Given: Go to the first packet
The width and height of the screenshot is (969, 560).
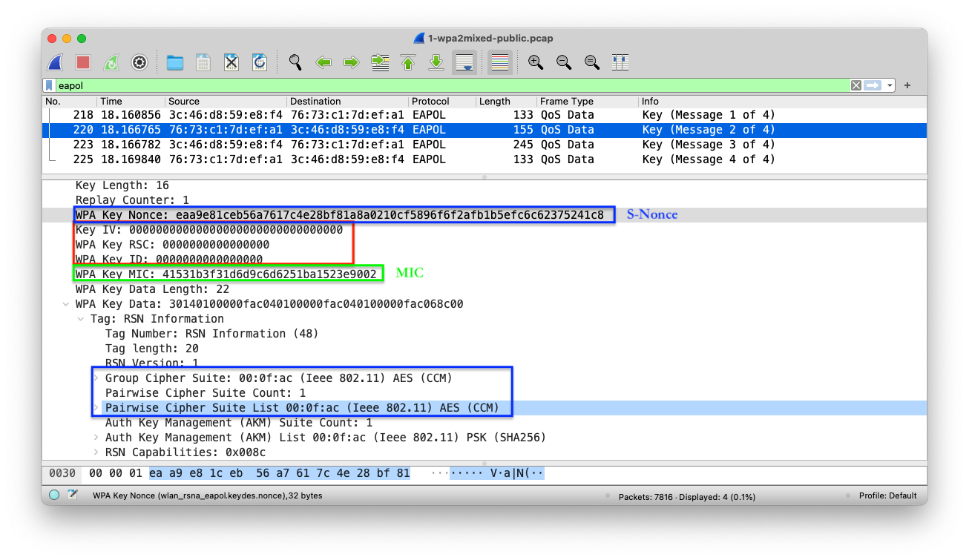Looking at the screenshot, I should [408, 63].
